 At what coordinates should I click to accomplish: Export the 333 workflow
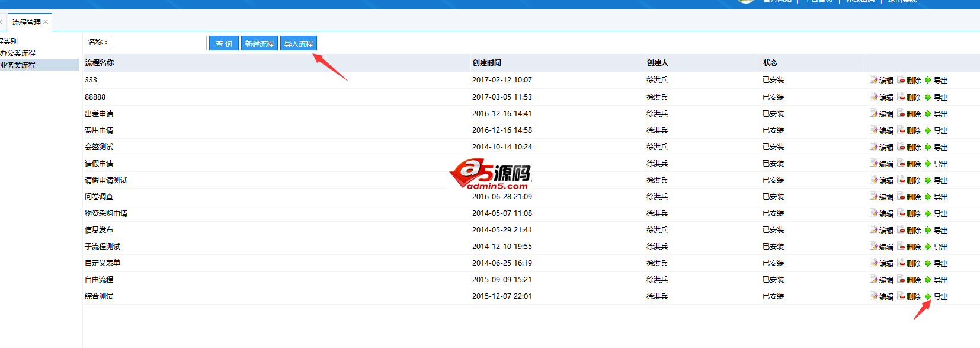tap(936, 80)
